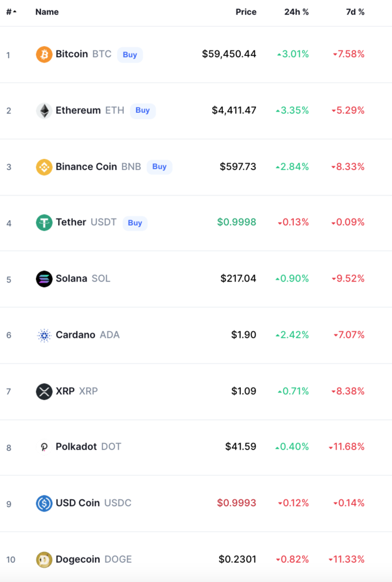Sort table by 7d % column
392x582 pixels.
tap(355, 12)
